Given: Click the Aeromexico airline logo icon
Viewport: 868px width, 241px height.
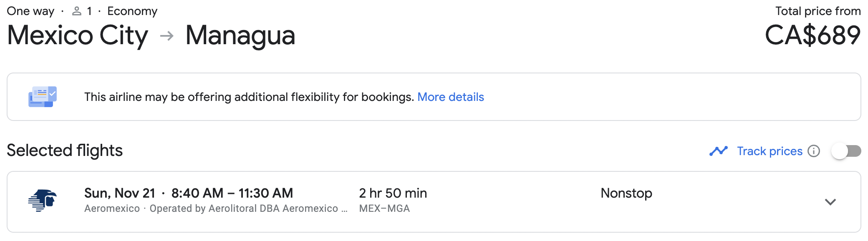Looking at the screenshot, I should (42, 201).
